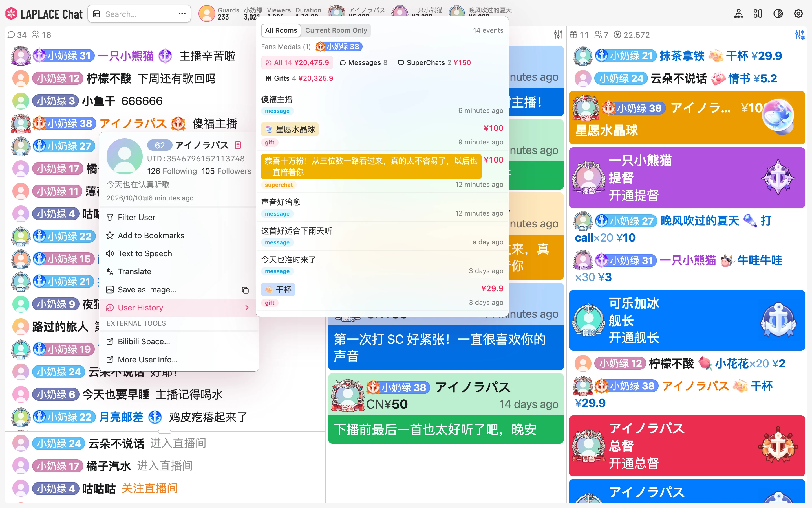Select the Current Room Only toggle
Viewport: 812px width, 508px height.
click(336, 30)
